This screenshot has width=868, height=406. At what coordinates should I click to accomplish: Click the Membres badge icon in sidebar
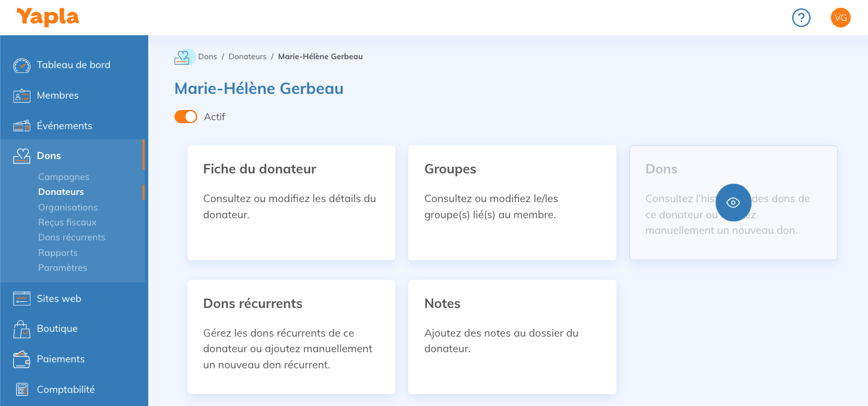[22, 96]
